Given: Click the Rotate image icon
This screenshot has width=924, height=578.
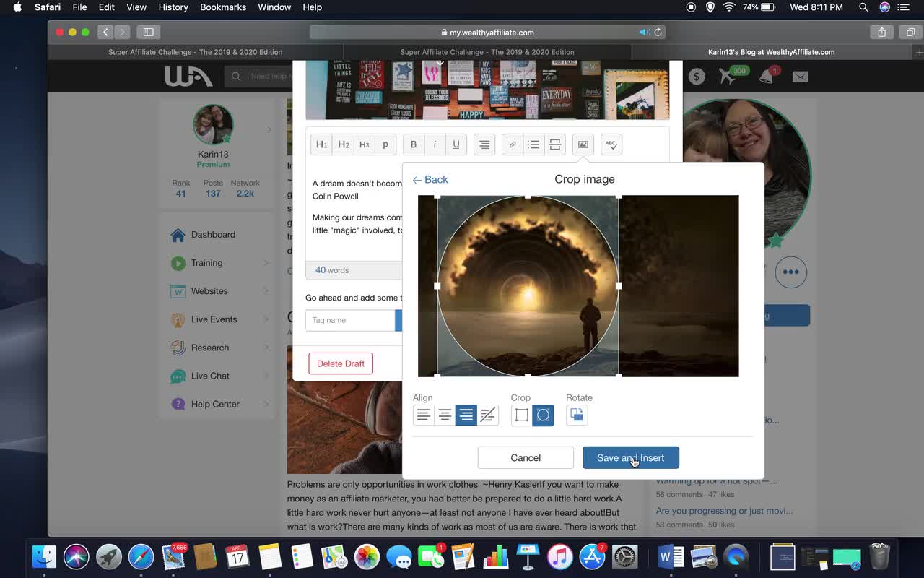Looking at the screenshot, I should [576, 415].
